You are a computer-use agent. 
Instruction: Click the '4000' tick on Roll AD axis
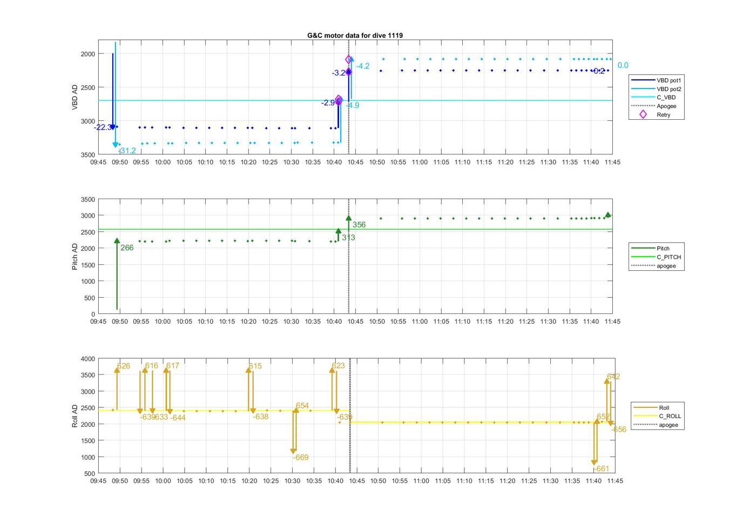[x=88, y=359]
